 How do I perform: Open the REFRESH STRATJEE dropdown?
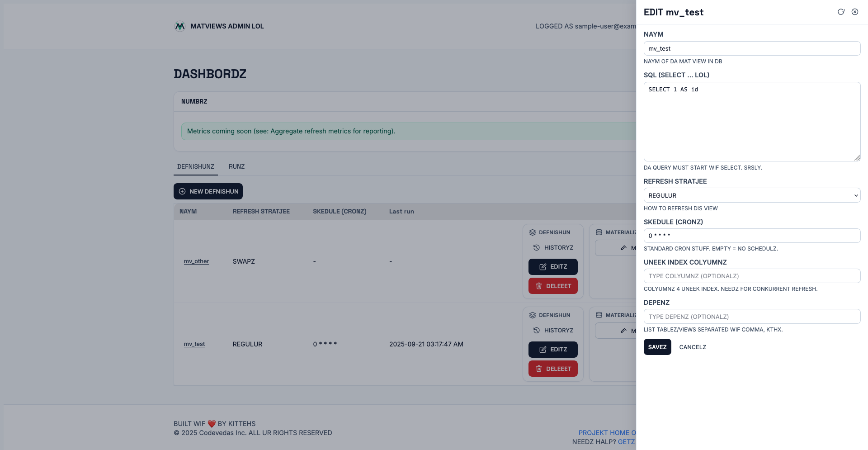[x=751, y=195]
